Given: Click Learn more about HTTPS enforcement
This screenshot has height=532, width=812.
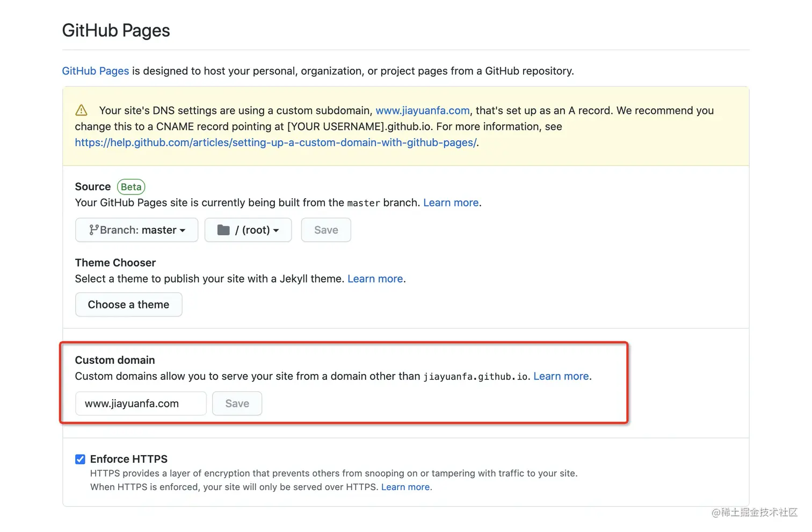Looking at the screenshot, I should [x=405, y=487].
